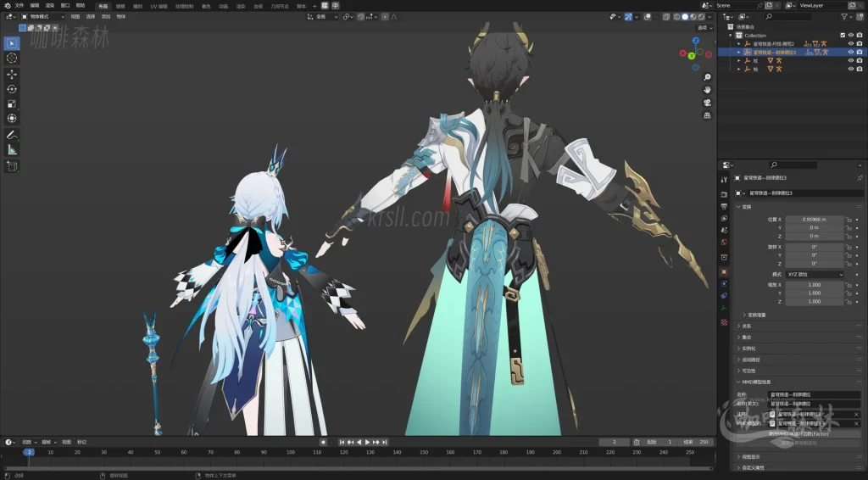Viewport: 868px width, 480px height.
Task: Select the Transform tool
Action: click(x=12, y=119)
